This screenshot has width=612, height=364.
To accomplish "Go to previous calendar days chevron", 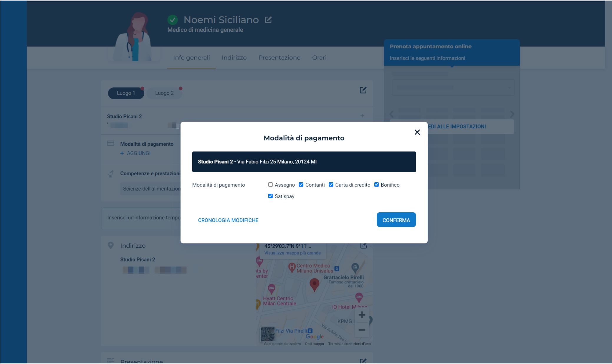I will click(392, 114).
